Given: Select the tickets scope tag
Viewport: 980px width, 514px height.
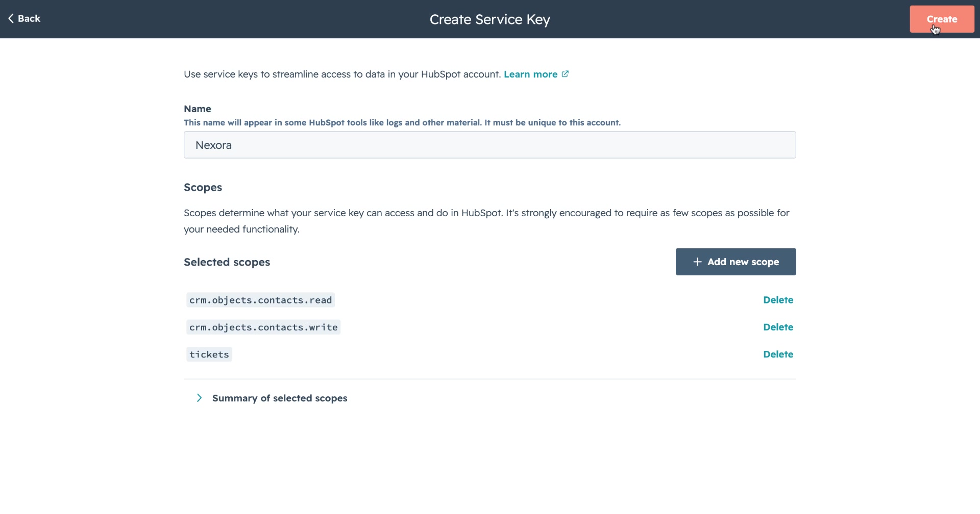Looking at the screenshot, I should (x=209, y=354).
